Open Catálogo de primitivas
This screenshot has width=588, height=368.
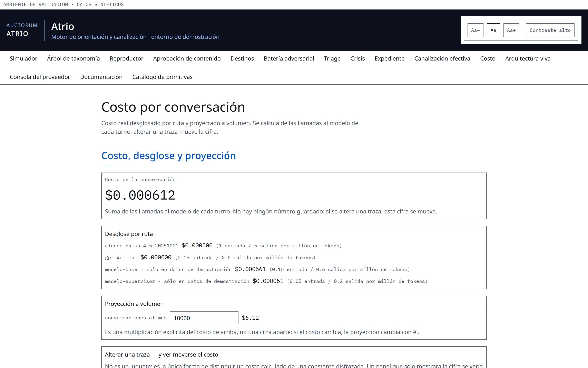click(162, 77)
